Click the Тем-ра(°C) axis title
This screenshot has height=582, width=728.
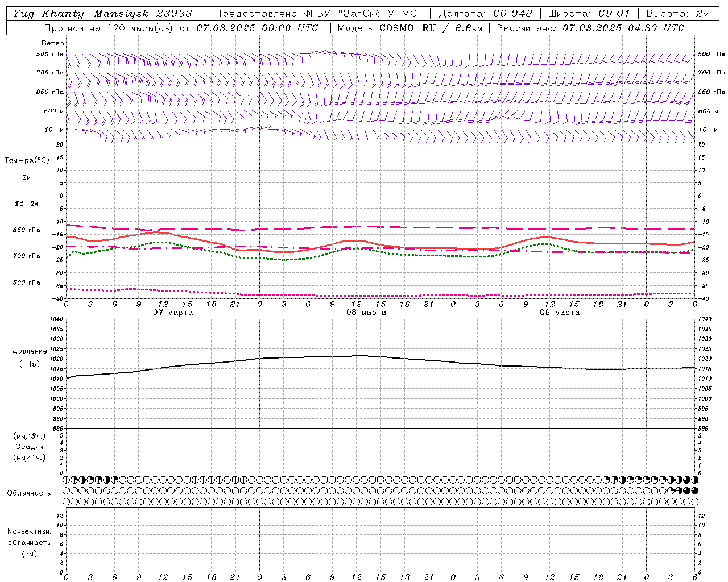(27, 161)
